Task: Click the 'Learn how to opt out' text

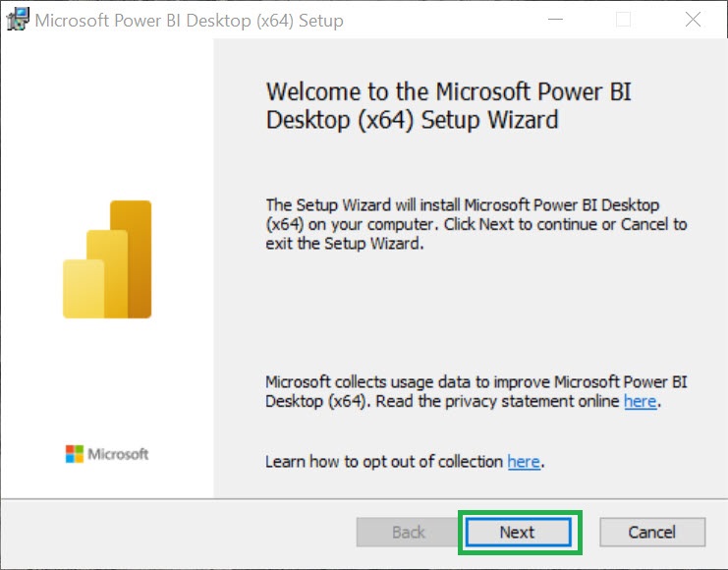Action: [x=385, y=461]
